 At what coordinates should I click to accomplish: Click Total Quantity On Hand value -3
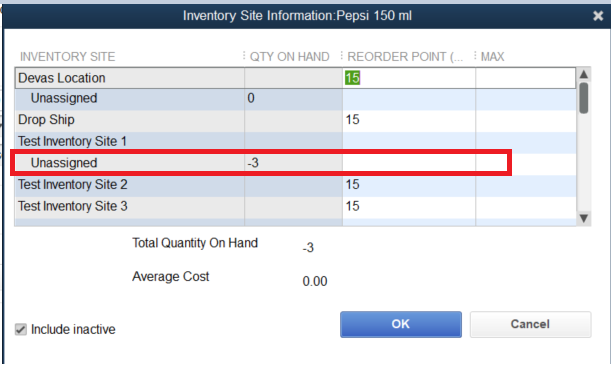pos(308,247)
